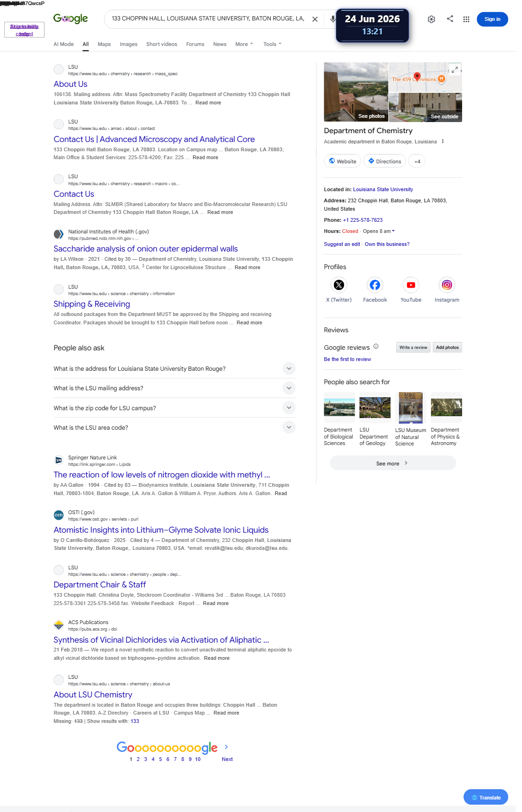This screenshot has height=812, width=522.
Task: Click Own this business link
Action: tap(387, 244)
